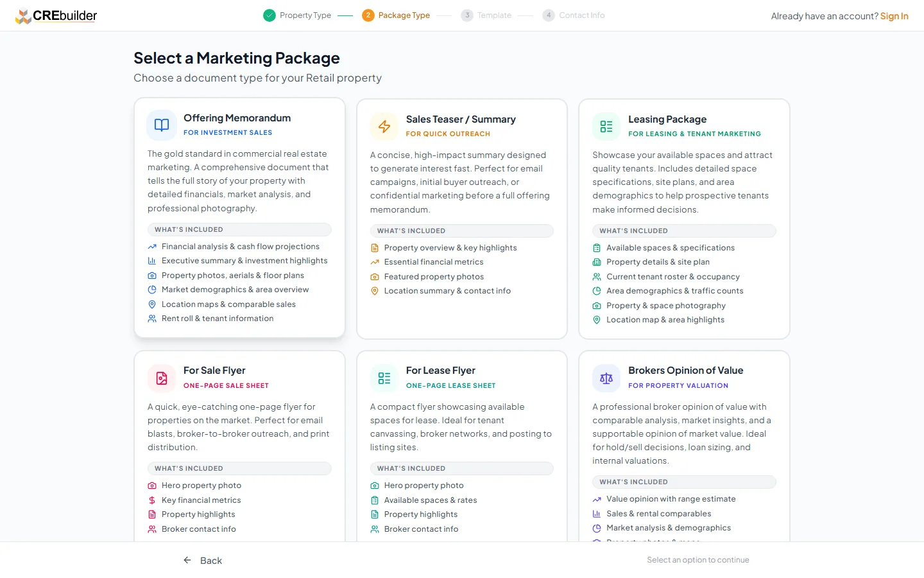924x578 pixels.
Task: Click the Sign In link
Action: 894,15
